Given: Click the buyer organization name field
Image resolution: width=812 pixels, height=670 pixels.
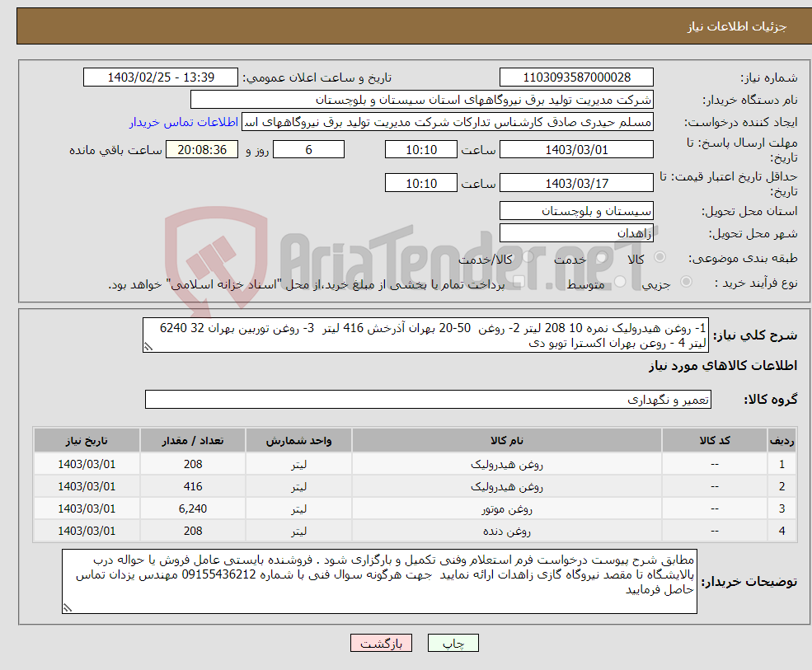Looking at the screenshot, I should pos(421,100).
